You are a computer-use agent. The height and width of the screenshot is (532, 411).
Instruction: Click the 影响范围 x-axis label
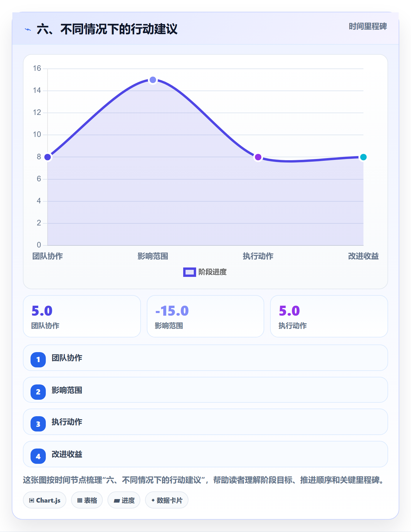(153, 256)
